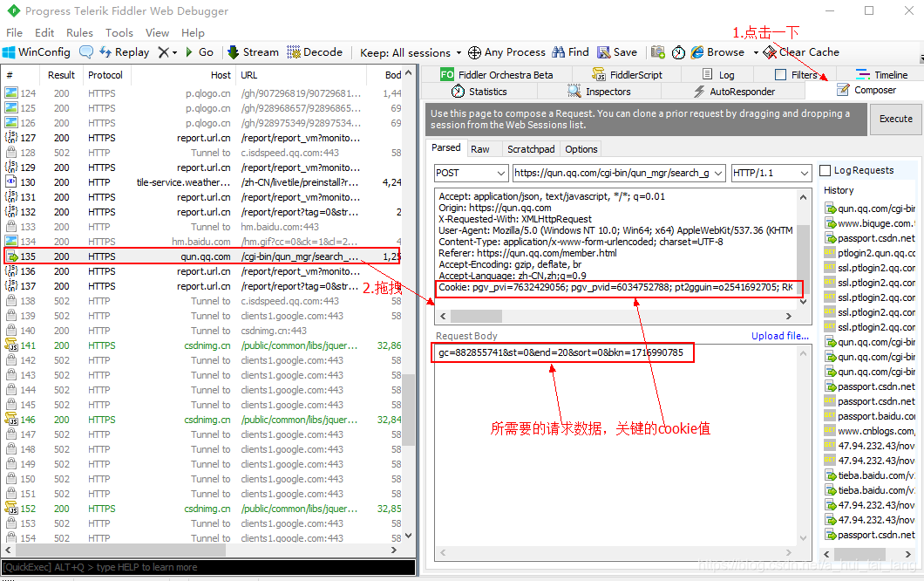Select session 141 csdnimg.cn row
This screenshot has width=924, height=581.
[203, 345]
